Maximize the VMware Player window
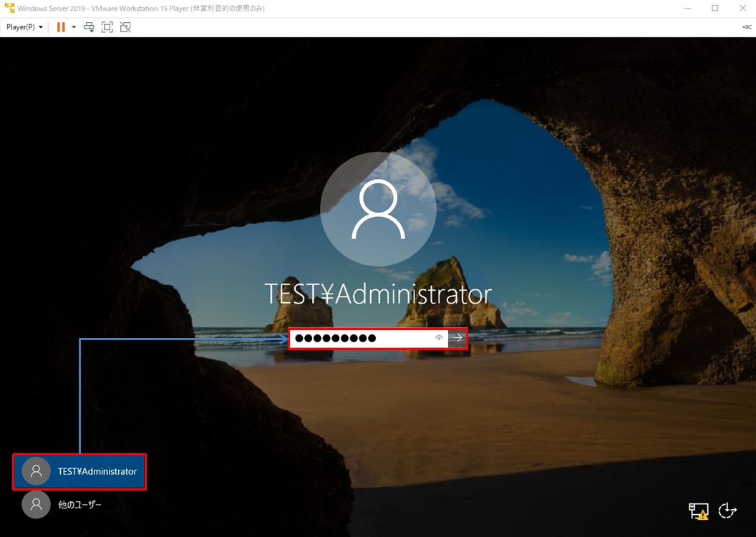 [715, 8]
